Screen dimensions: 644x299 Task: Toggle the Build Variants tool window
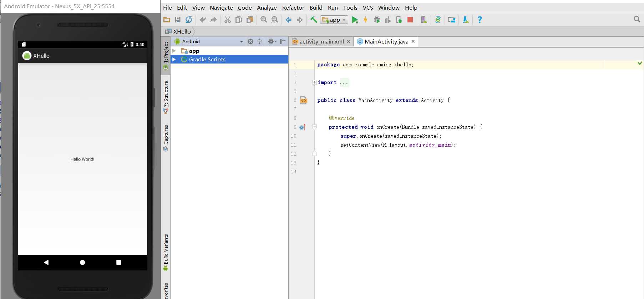166,252
